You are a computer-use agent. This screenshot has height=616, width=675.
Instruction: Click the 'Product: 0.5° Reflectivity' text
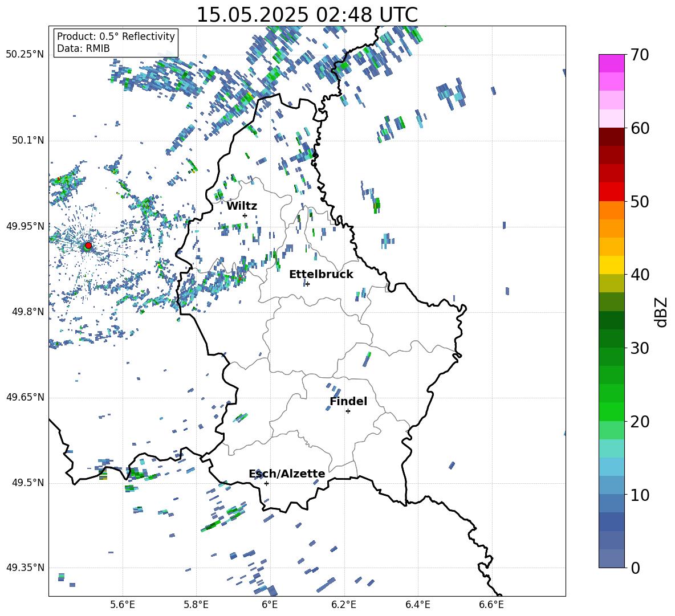116,36
